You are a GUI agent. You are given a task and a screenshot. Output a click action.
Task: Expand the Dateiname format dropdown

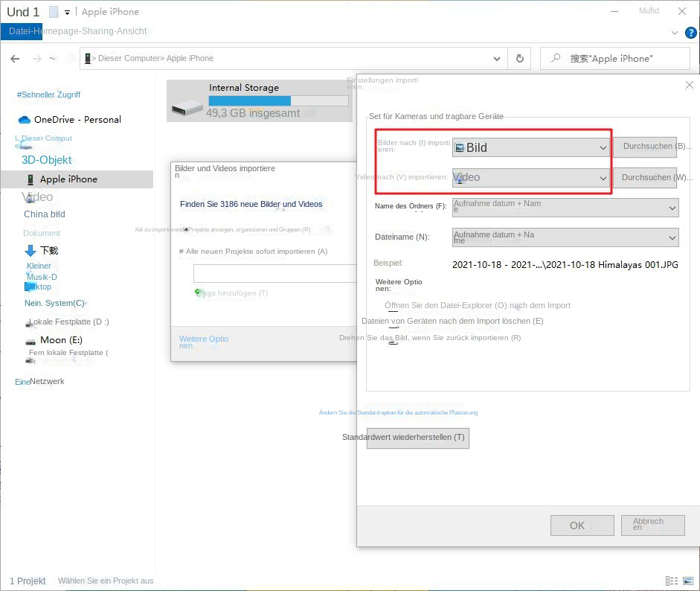click(x=565, y=237)
